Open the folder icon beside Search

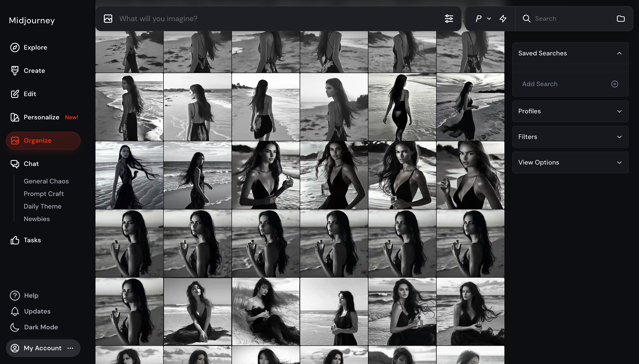click(620, 19)
